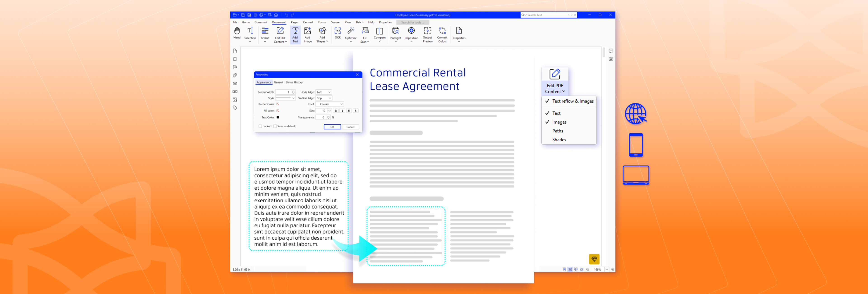Switch to the Convert ribbon tab
868x294 pixels.
[308, 22]
